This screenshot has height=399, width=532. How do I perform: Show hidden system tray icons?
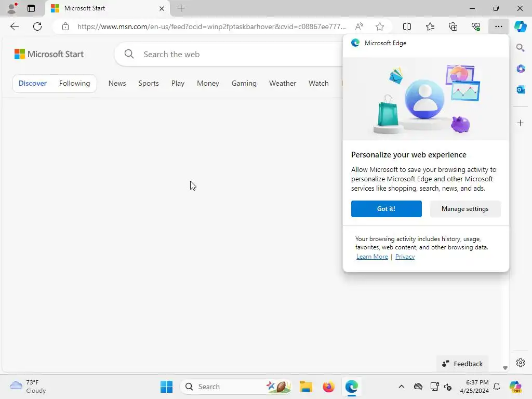pyautogui.click(x=402, y=387)
